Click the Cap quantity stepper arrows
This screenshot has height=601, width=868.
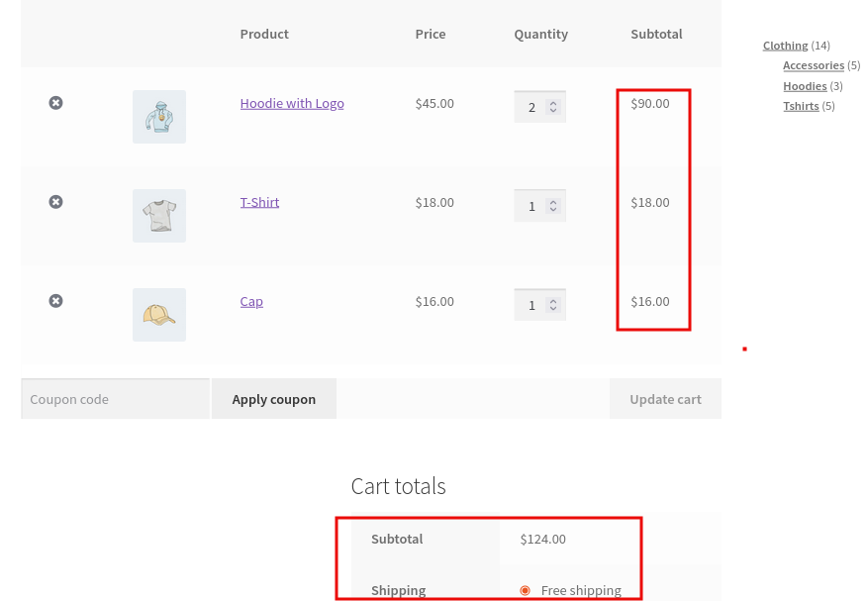coord(553,305)
